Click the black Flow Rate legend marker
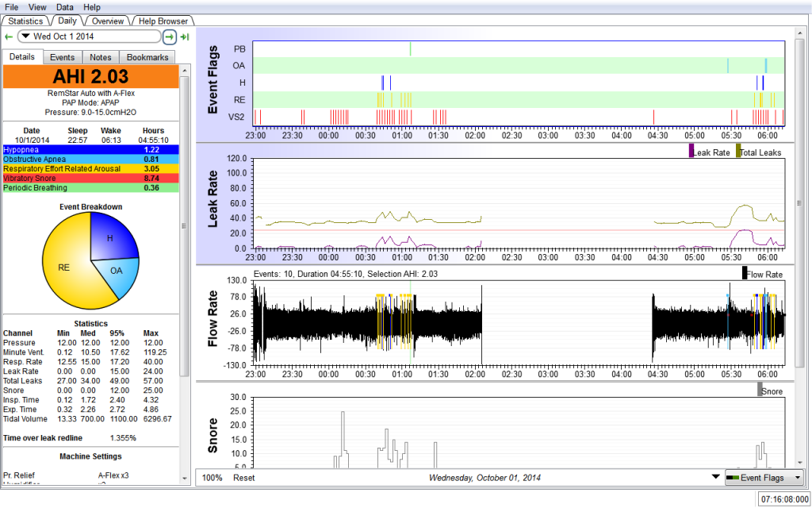812x508 pixels. tap(745, 273)
